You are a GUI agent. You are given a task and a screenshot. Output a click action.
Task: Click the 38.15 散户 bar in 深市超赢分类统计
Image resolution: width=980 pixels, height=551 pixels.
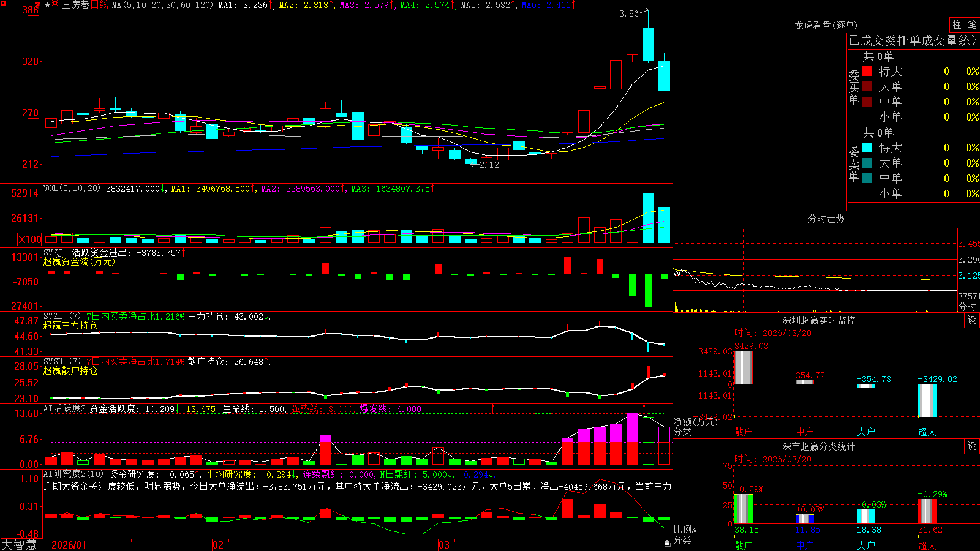pos(744,509)
